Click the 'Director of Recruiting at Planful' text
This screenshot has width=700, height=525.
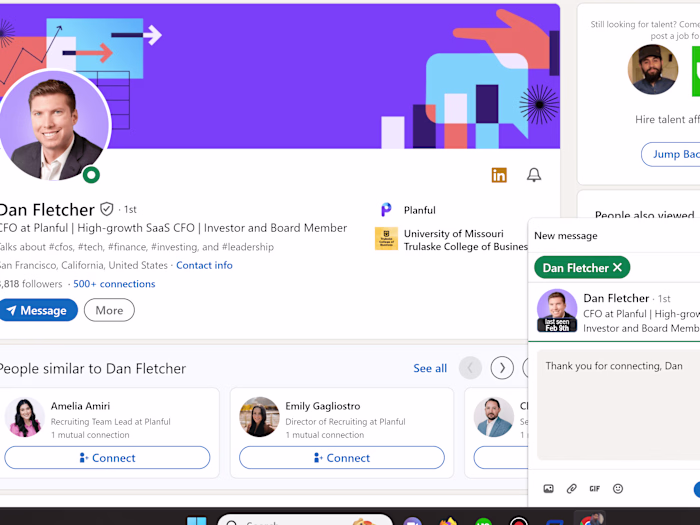(345, 421)
